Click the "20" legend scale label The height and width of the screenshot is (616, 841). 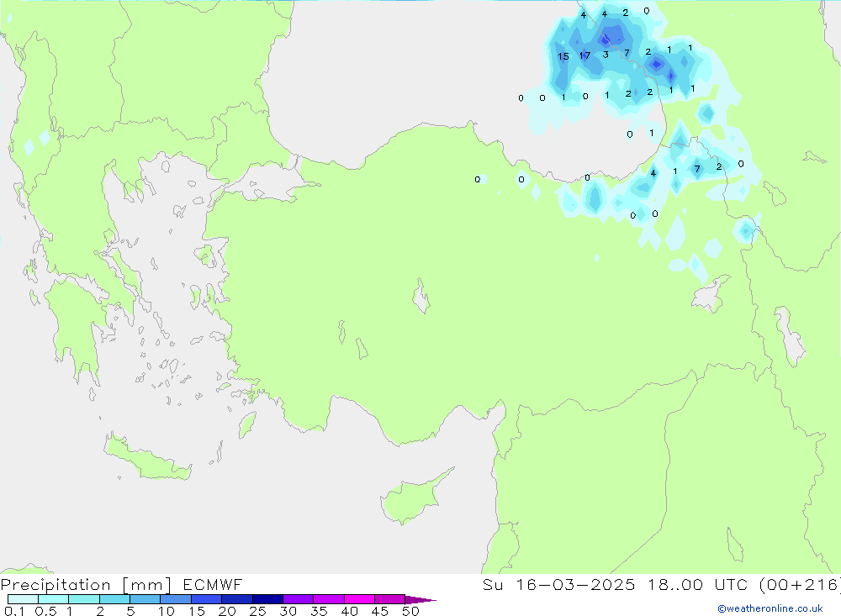click(x=227, y=611)
